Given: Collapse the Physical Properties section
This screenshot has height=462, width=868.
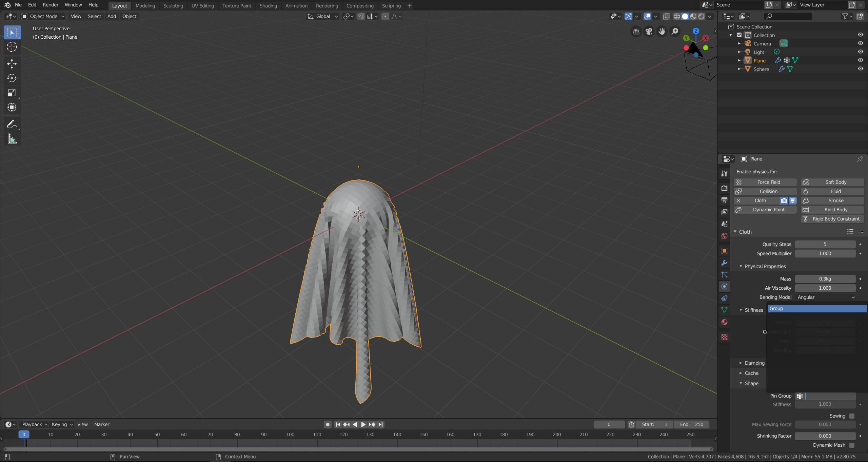Looking at the screenshot, I should pos(765,266).
